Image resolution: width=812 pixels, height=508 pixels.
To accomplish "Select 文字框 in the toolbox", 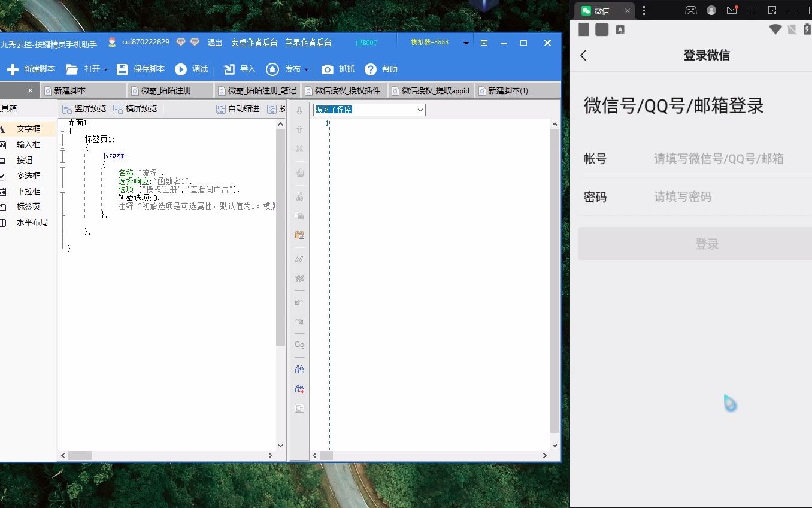I will 28,129.
